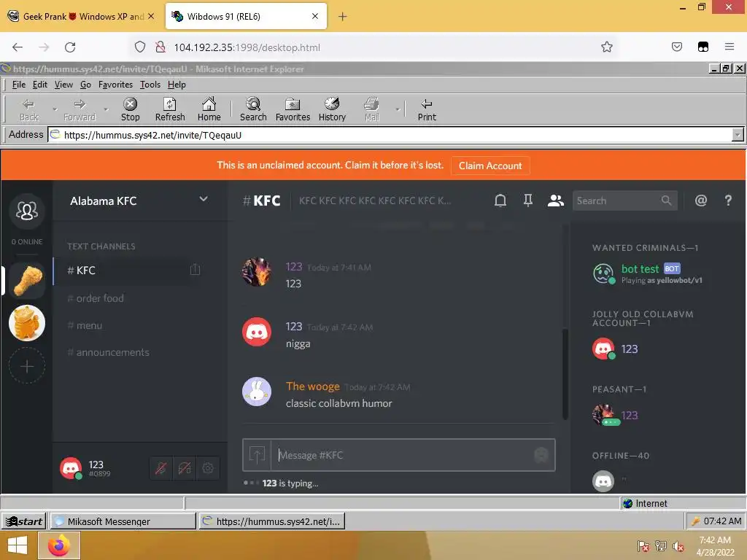Open a new Firefox tab plus button
This screenshot has height=560, width=747.
click(x=342, y=16)
